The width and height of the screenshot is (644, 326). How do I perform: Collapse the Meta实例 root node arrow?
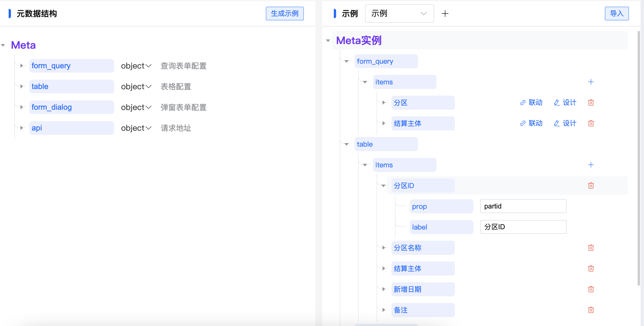tap(328, 41)
